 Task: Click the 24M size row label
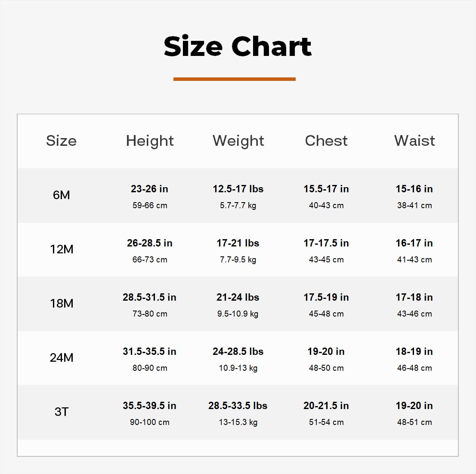tap(62, 357)
